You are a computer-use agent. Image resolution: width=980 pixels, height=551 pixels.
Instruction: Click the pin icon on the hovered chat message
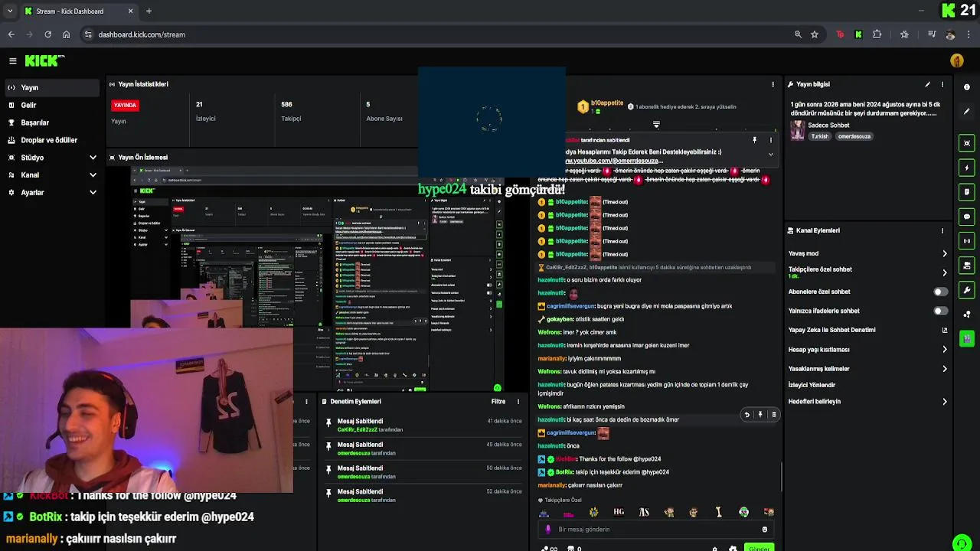pyautogui.click(x=760, y=415)
